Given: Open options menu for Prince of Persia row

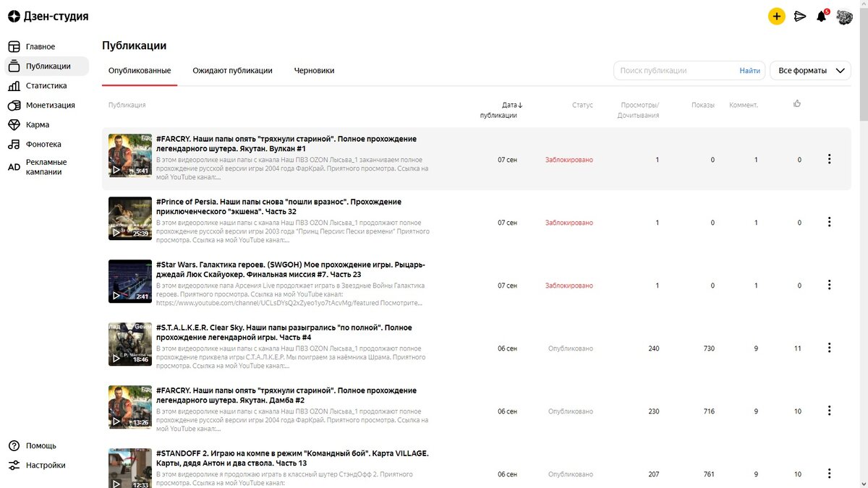Looking at the screenshot, I should point(829,222).
